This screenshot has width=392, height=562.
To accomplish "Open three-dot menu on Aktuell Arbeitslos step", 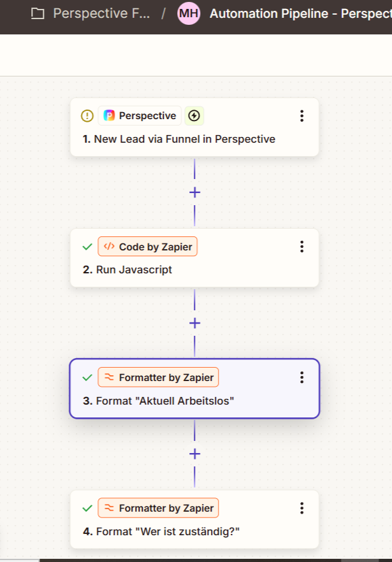I will pos(301,377).
